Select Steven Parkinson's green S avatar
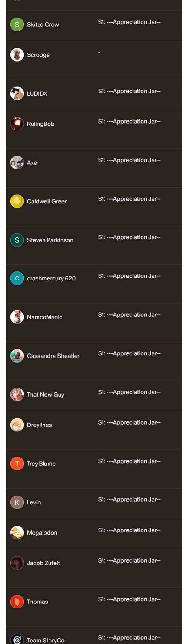The width and height of the screenshot is (186, 644). pyautogui.click(x=17, y=240)
